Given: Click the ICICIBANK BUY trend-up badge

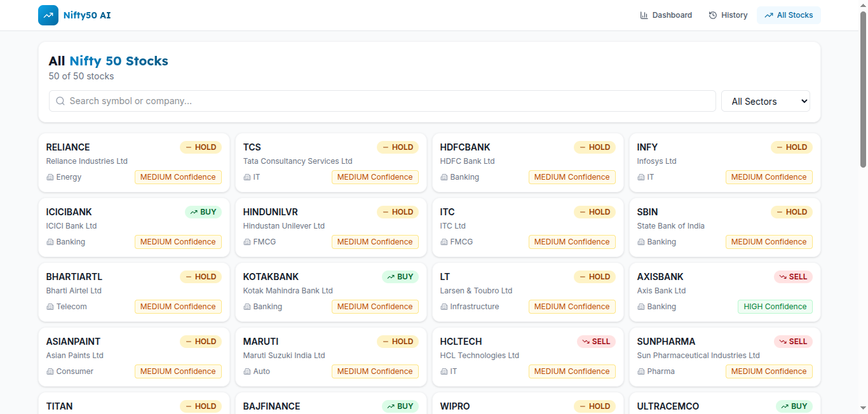Looking at the screenshot, I should [x=203, y=212].
